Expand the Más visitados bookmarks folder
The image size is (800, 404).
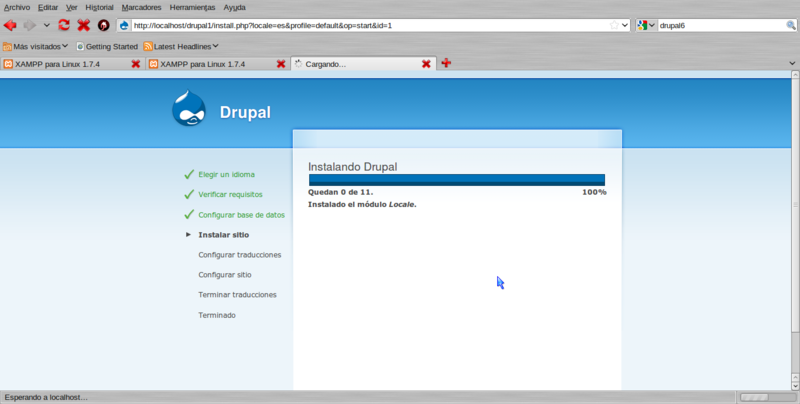(36, 46)
